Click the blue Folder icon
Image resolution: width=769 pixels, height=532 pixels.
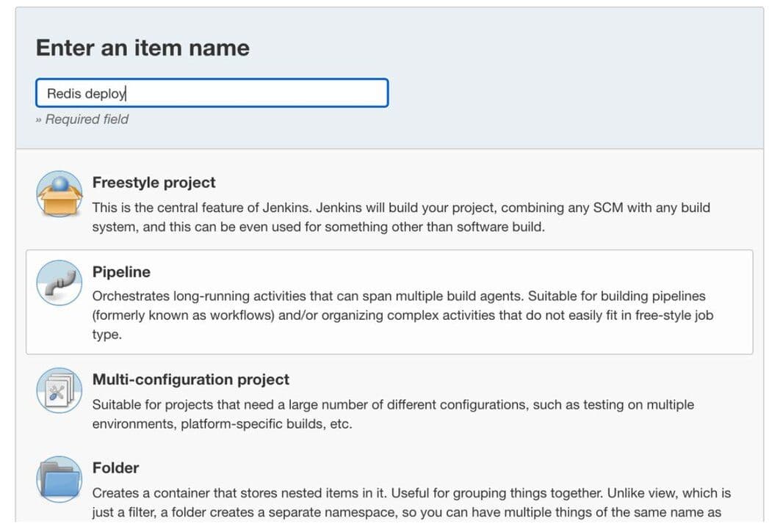pyautogui.click(x=59, y=478)
